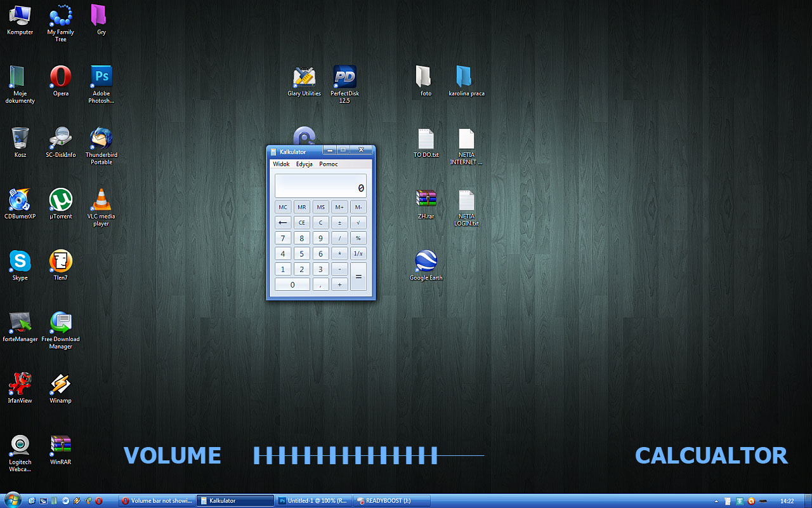Viewport: 812px width, 508px height.
Task: Select the Skype desktop icon
Action: pos(20,265)
